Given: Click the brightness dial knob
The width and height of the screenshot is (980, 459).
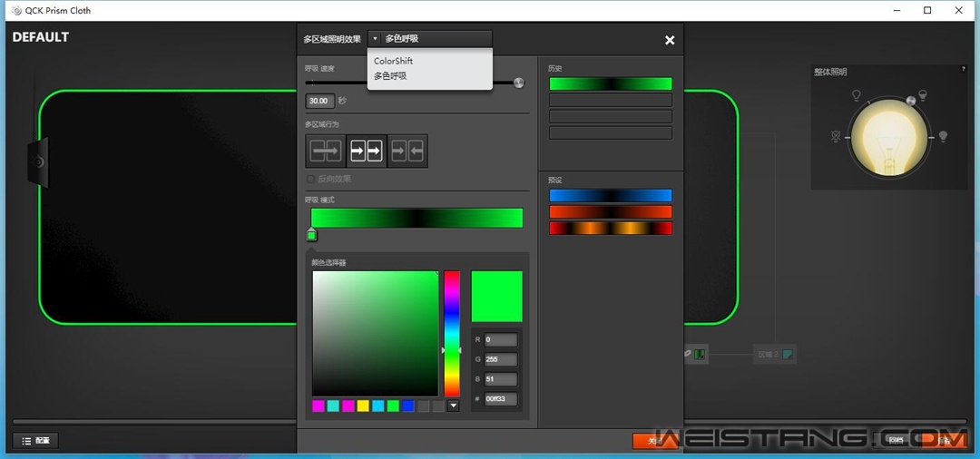Looking at the screenshot, I should pos(912,101).
